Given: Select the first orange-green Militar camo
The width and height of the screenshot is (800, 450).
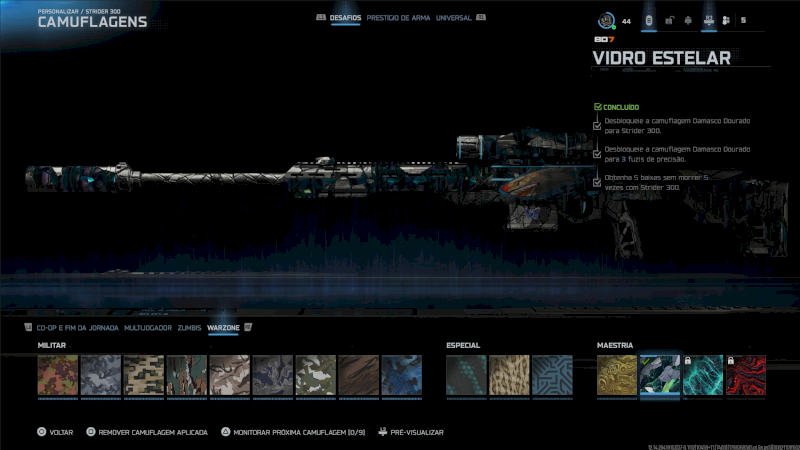Looking at the screenshot, I should [x=58, y=375].
